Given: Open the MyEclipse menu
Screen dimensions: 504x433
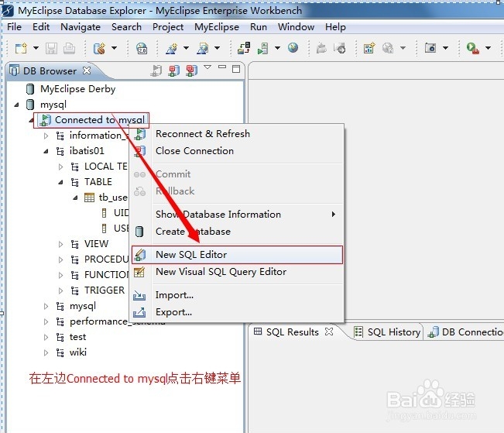Looking at the screenshot, I should click(217, 27).
